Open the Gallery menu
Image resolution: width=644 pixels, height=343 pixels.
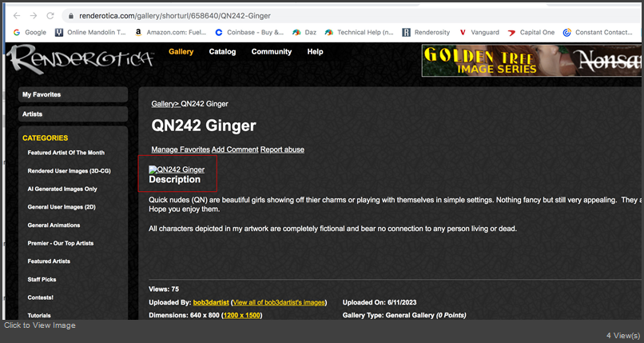(181, 52)
